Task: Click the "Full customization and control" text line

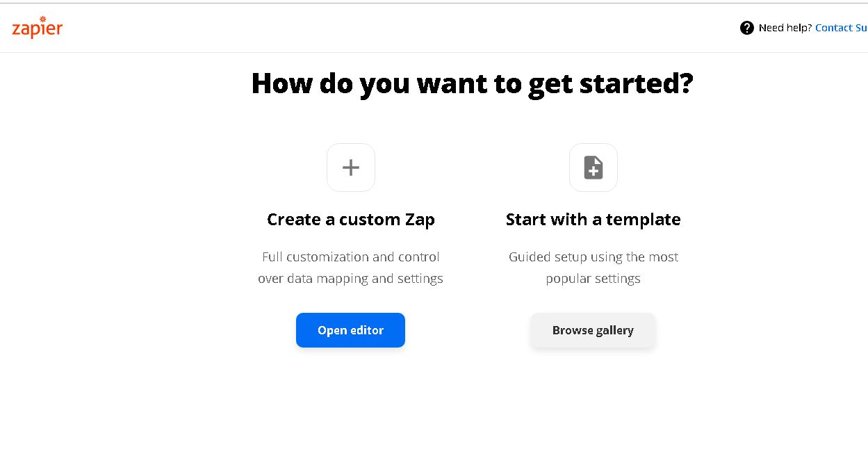Action: tap(351, 257)
